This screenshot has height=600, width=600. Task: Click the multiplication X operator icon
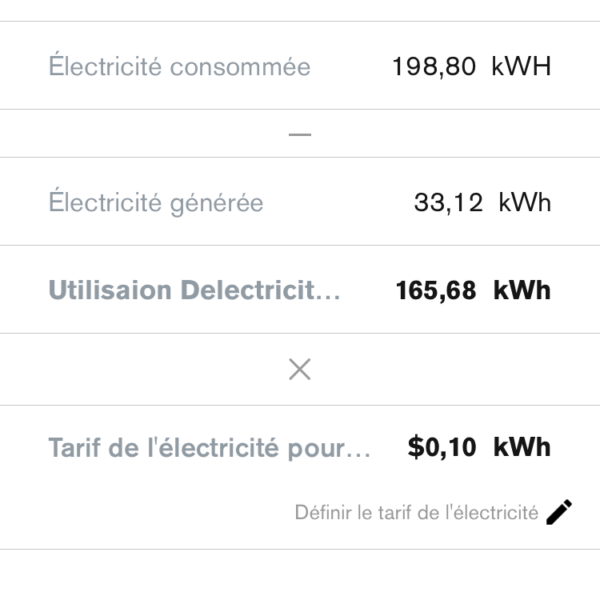coord(300,369)
